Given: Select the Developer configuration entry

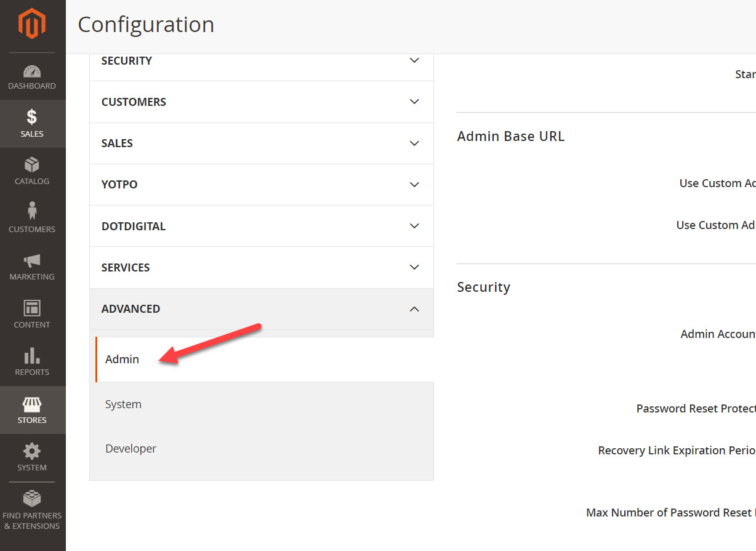Looking at the screenshot, I should coord(131,448).
